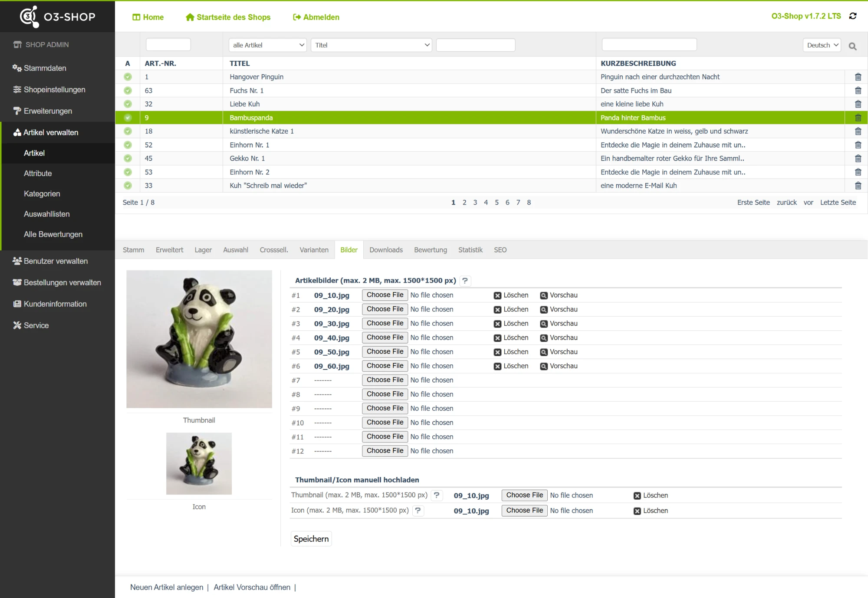Click the refresh icon beside O3-Shop version

(x=853, y=16)
